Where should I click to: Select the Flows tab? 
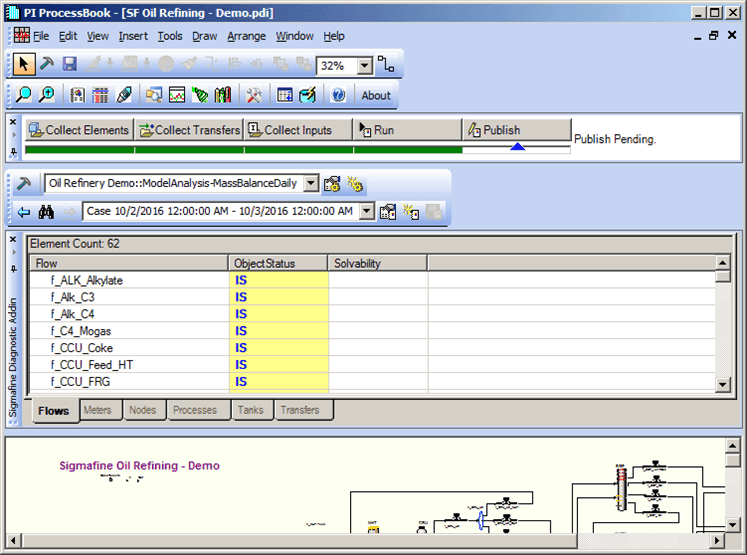coord(54,411)
